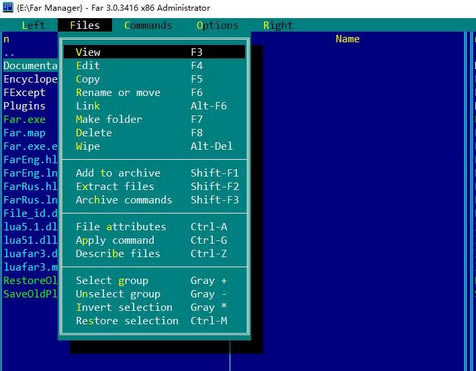Select the Documenta folder row
Screen dimensions: 476x371
point(30,66)
